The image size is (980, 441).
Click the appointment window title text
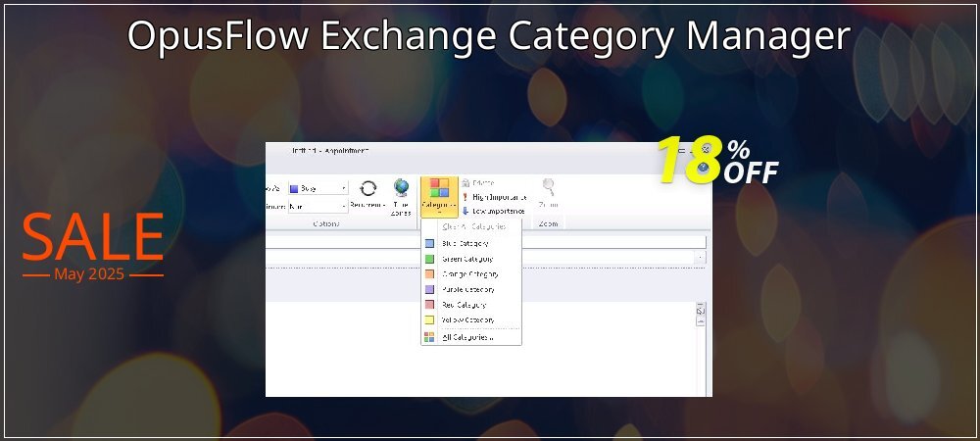(330, 151)
